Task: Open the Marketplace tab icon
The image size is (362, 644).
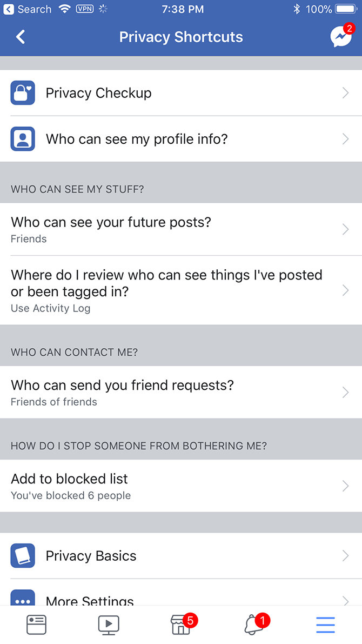Action: click(181, 625)
